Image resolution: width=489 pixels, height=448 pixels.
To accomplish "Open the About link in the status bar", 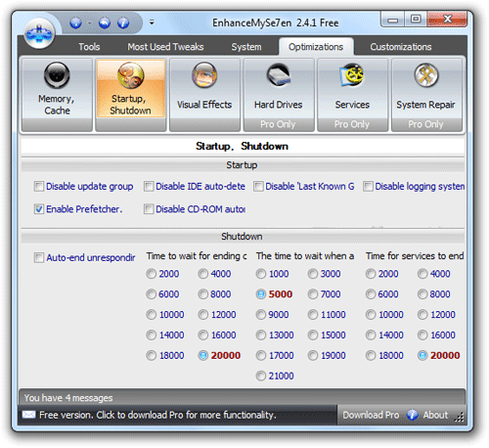I will click(435, 415).
